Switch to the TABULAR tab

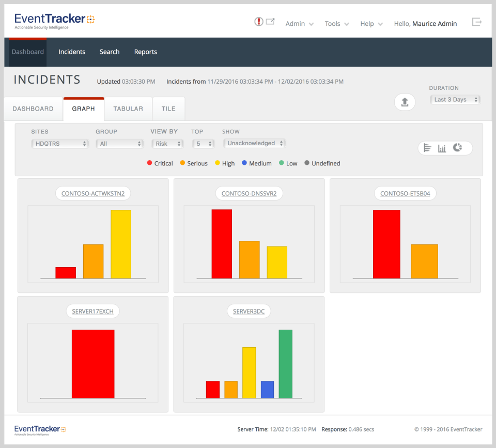[128, 109]
